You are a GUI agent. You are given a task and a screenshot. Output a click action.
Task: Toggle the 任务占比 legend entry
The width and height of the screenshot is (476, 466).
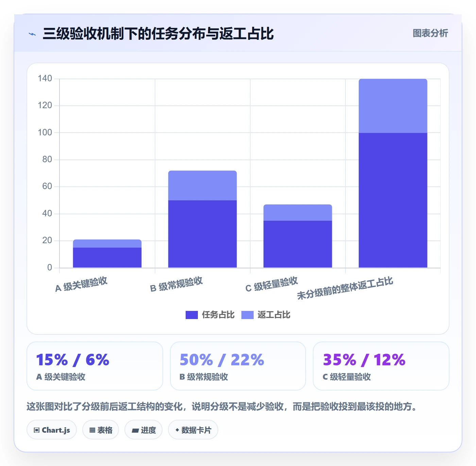pos(210,315)
